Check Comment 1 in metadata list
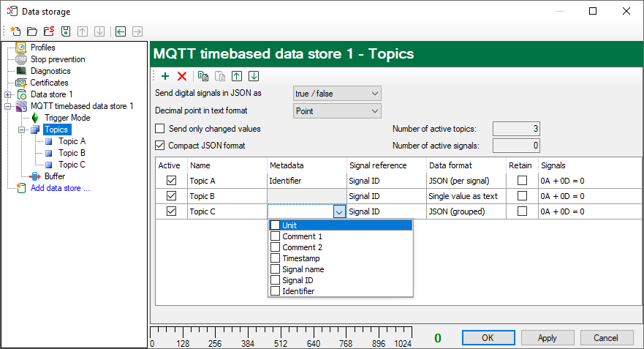644x349 pixels. 275,236
